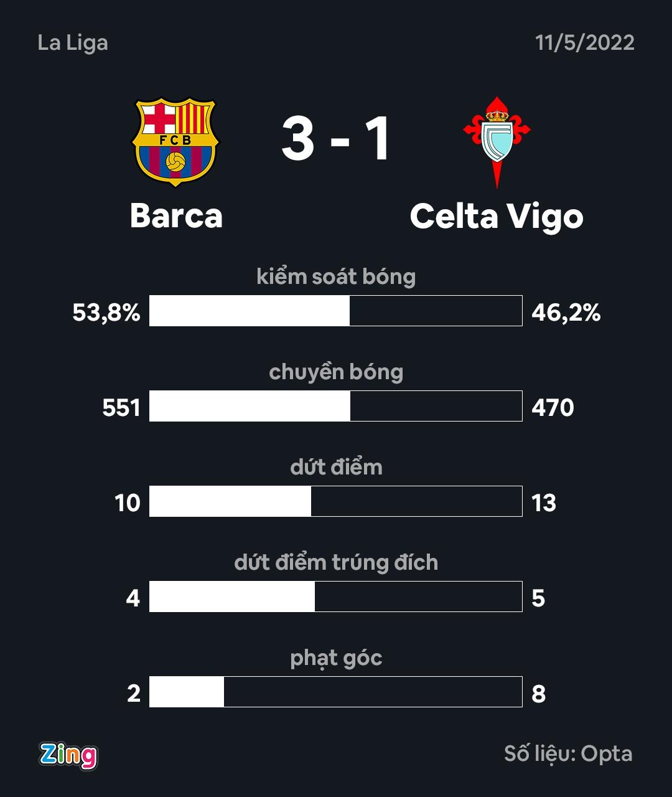Click Celta Vigo's 8 corners number
The height and width of the screenshot is (797, 672).
(539, 694)
